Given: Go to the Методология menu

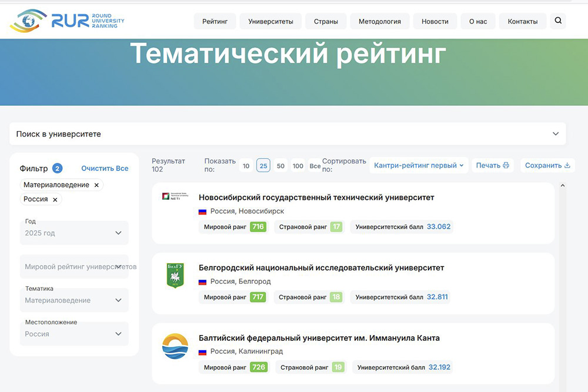Looking at the screenshot, I should click(x=379, y=21).
